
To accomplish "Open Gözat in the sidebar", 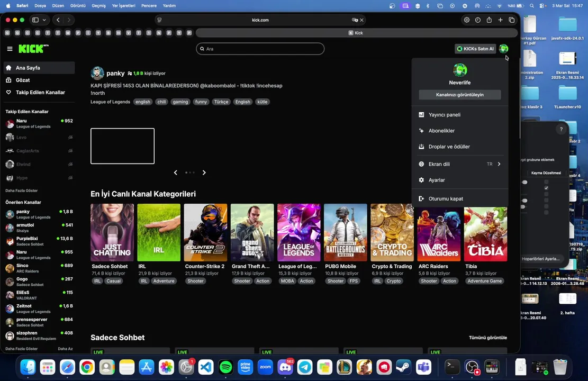I will [39, 80].
